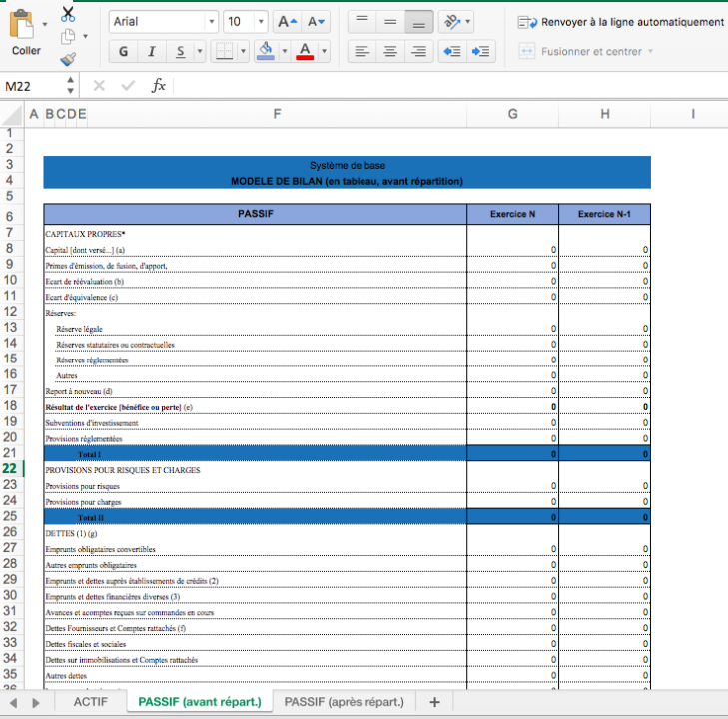
Task: Toggle italic formatting with the I button
Action: pyautogui.click(x=151, y=52)
